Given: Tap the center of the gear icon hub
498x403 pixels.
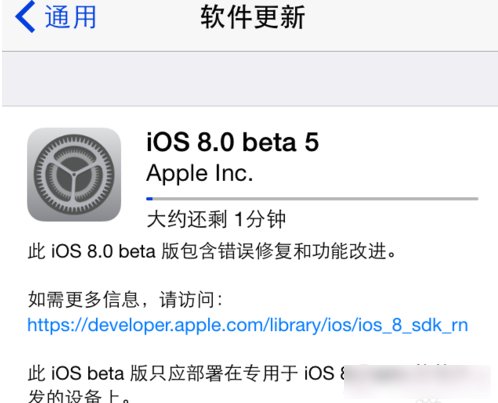Looking at the screenshot, I should click(74, 174).
